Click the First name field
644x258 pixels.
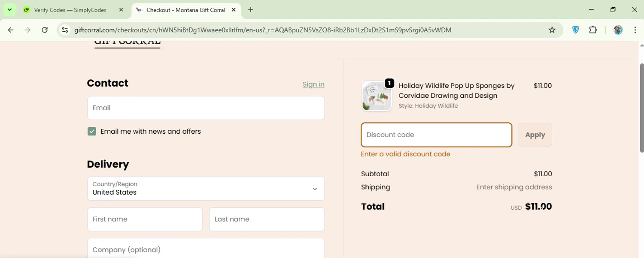(x=145, y=219)
